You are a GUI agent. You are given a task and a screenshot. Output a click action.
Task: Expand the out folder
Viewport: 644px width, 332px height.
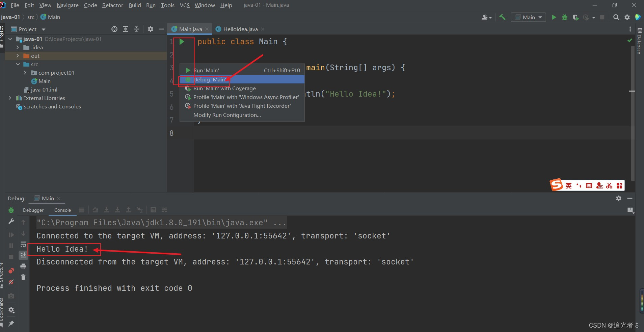click(18, 56)
